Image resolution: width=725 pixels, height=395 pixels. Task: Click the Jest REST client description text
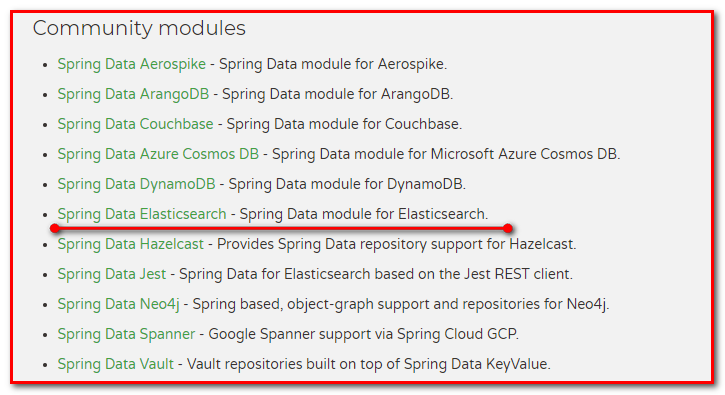[375, 274]
